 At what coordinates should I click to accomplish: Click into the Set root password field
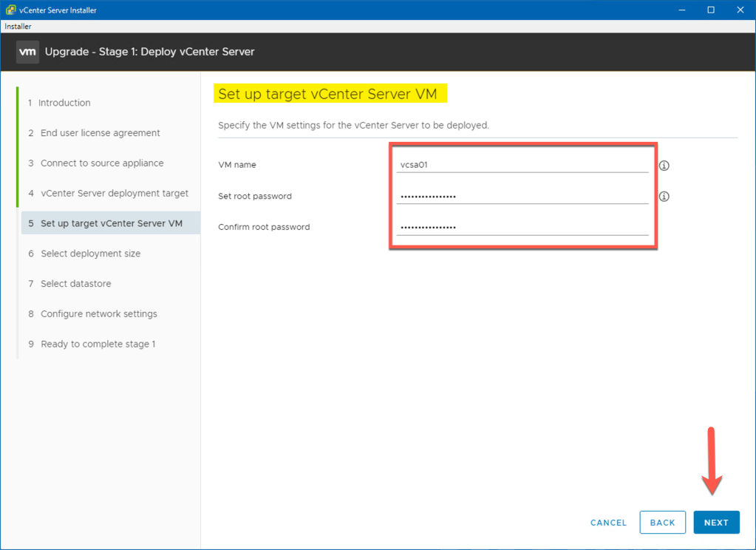click(x=522, y=197)
